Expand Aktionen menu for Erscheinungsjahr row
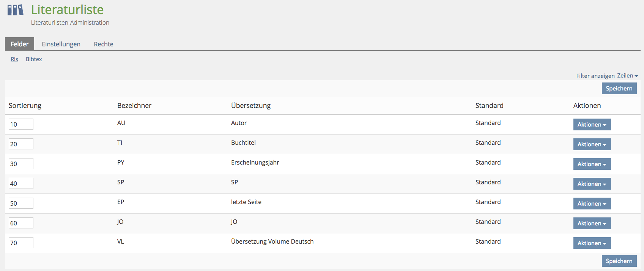This screenshot has width=644, height=271. [592, 164]
